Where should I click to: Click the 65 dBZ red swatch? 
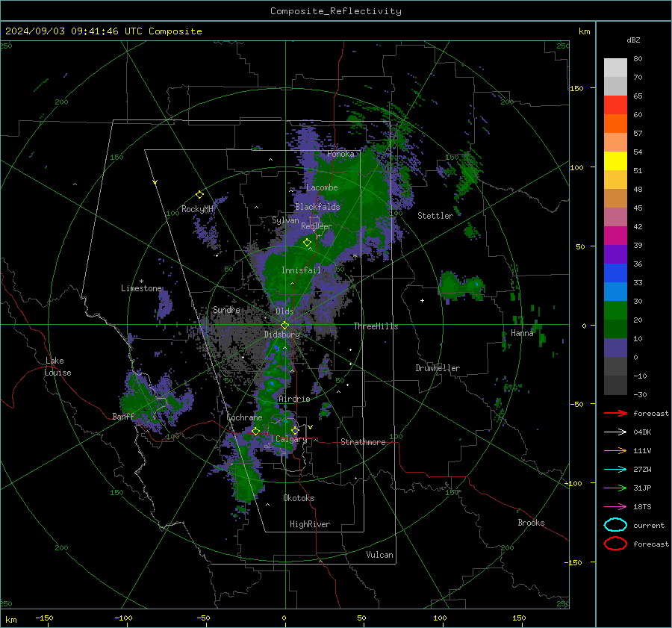[x=615, y=105]
